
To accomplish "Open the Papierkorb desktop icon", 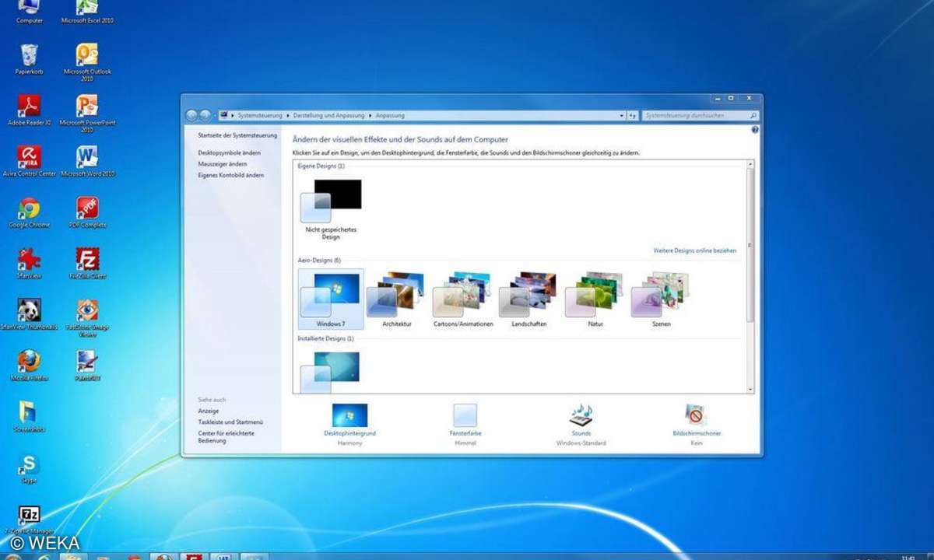I will [29, 59].
